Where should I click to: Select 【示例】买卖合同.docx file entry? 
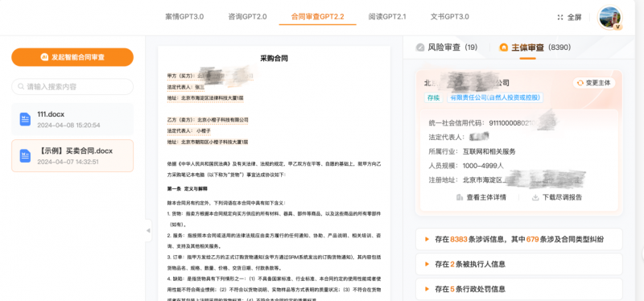72,155
